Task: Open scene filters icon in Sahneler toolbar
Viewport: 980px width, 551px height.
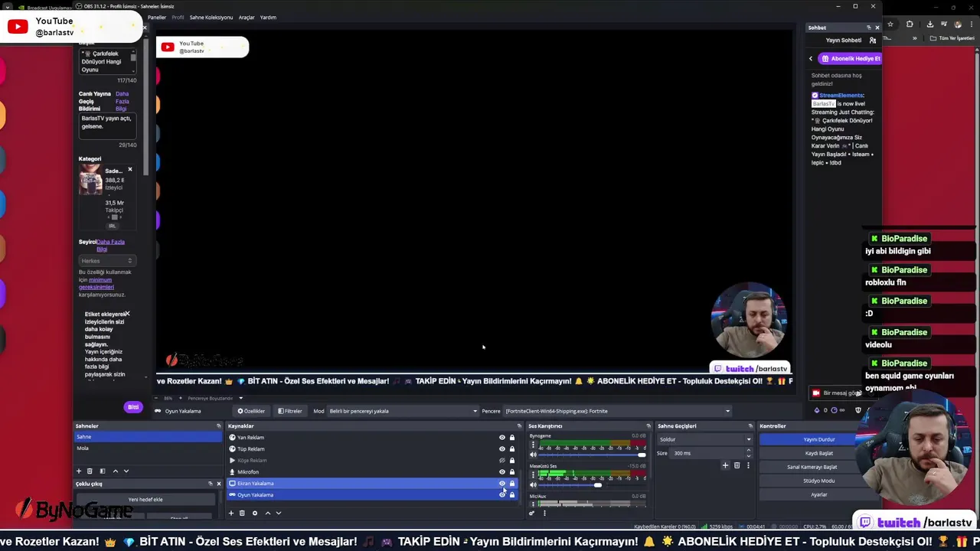Action: tap(102, 471)
